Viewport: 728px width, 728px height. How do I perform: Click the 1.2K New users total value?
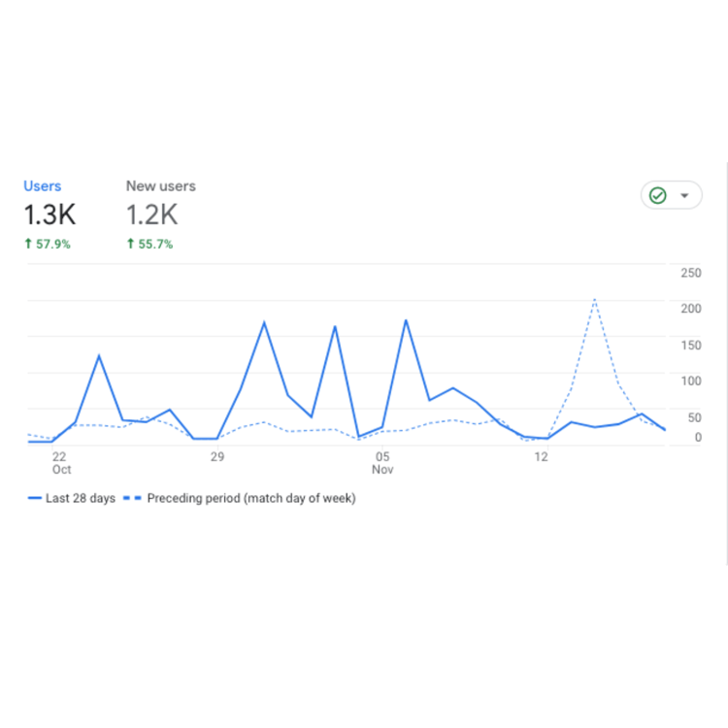point(151,215)
